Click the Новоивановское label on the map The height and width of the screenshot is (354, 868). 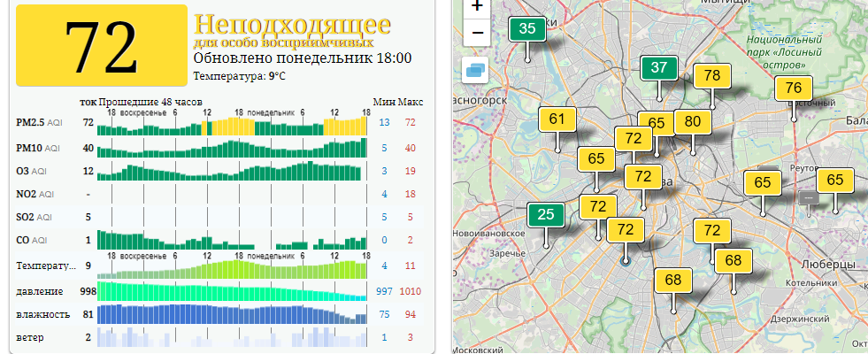tap(488, 234)
